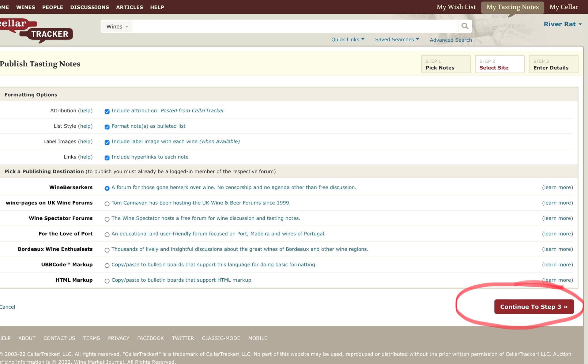The image size is (588, 364).
Task: Expand Quick Links dropdown
Action: 348,39
